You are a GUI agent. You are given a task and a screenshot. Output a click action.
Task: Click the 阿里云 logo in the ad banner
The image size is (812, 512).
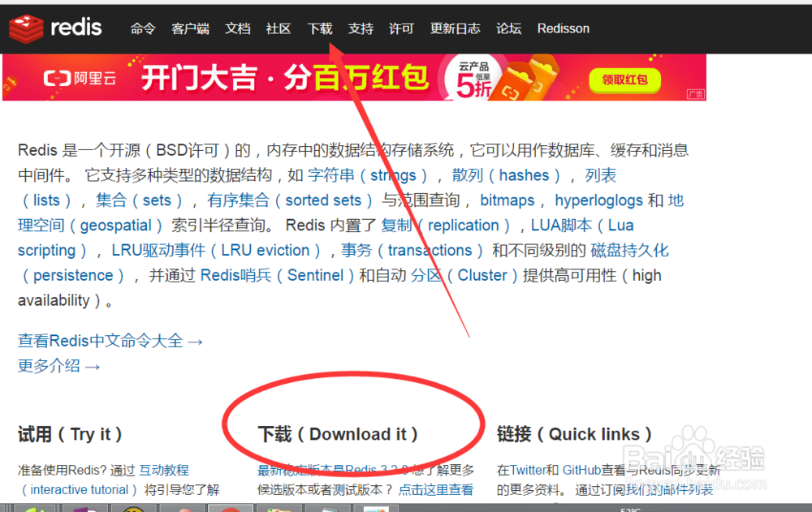(80, 79)
